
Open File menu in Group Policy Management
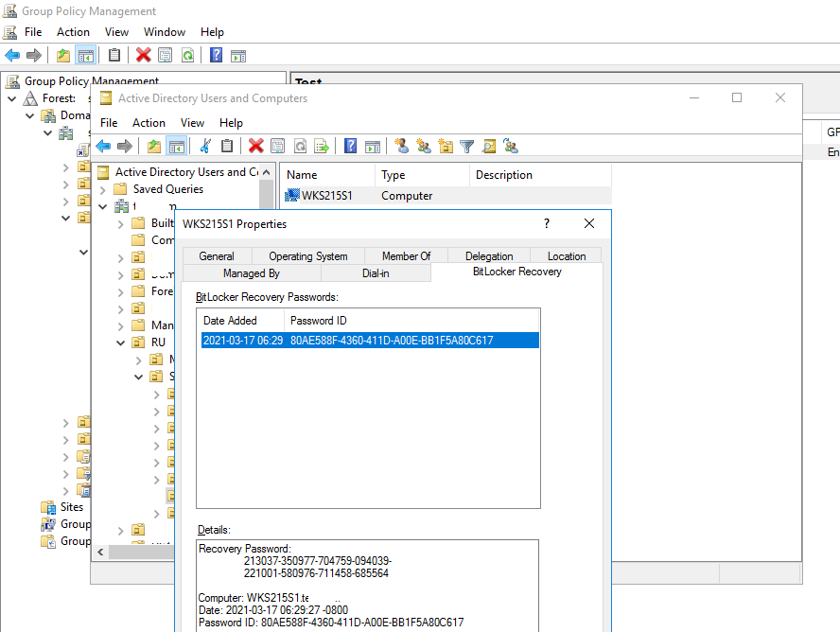pyautogui.click(x=33, y=32)
